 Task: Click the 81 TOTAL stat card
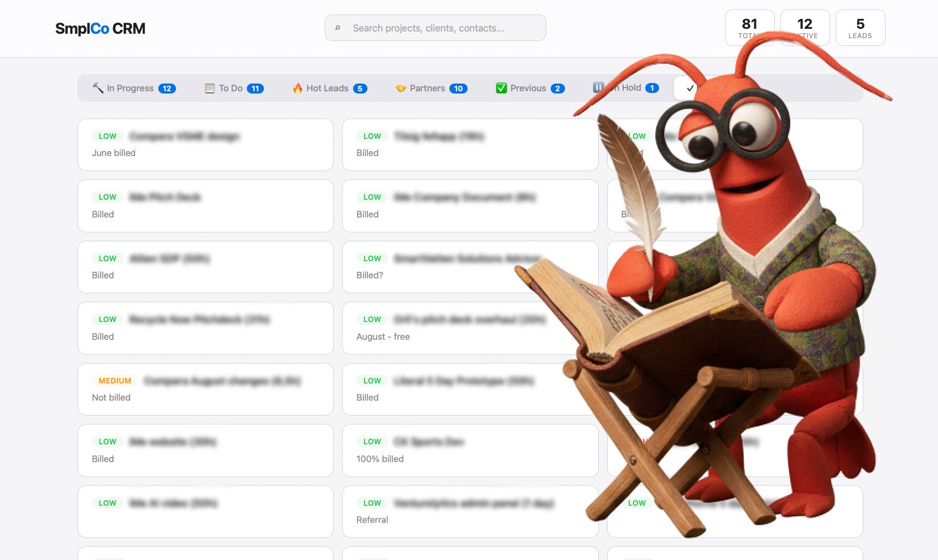coord(750,27)
